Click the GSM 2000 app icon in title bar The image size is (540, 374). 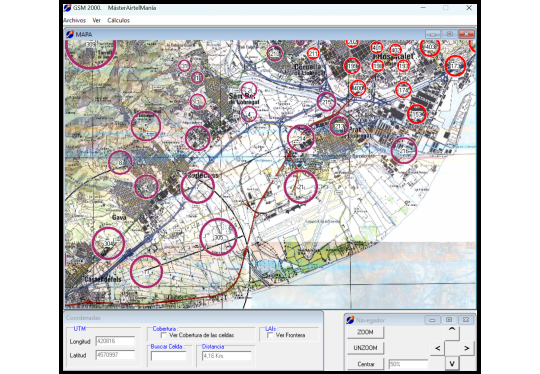pos(68,8)
